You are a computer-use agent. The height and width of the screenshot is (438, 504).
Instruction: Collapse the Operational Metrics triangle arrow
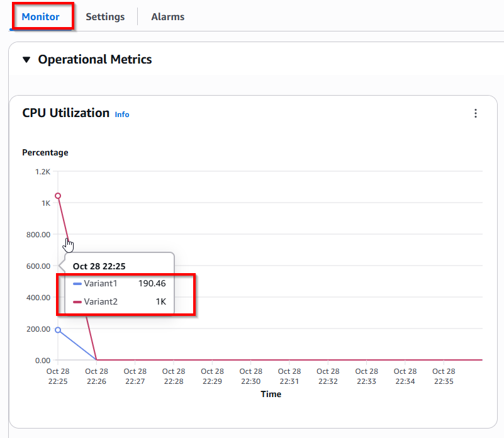(26, 60)
